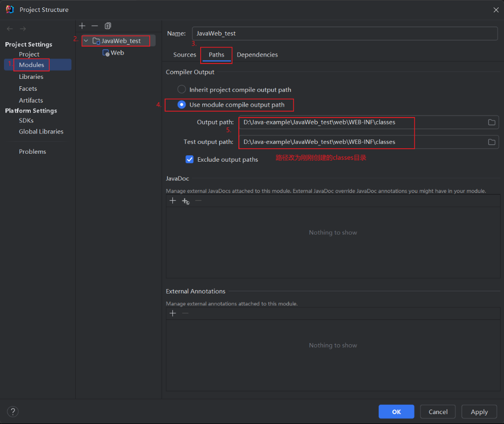Click the help question mark icon
This screenshot has height=424, width=504.
pos(12,412)
